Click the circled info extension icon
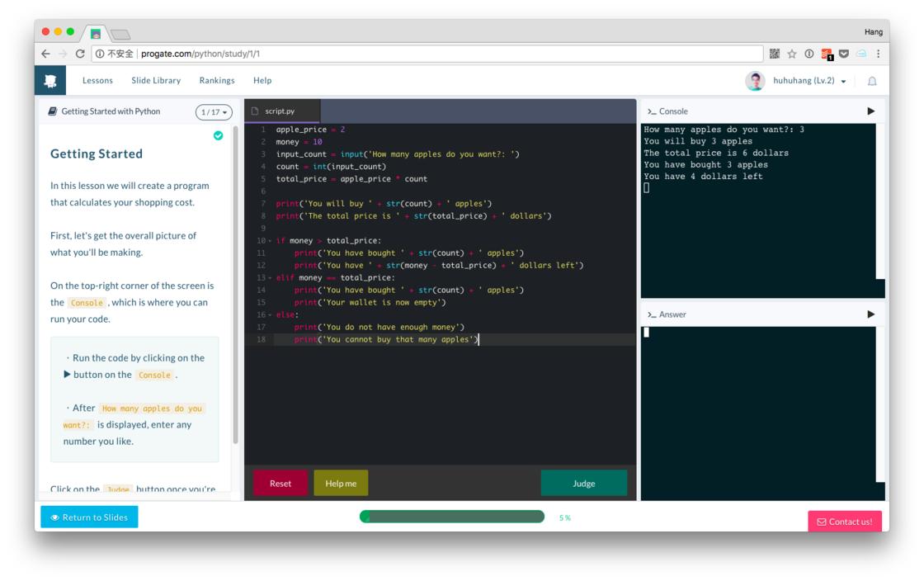Viewport: 924px width, 581px height. point(809,54)
